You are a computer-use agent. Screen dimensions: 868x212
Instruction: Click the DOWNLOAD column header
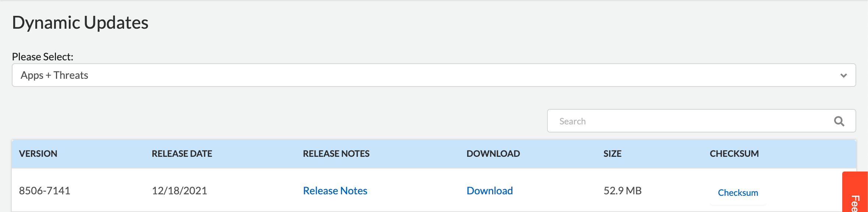tap(493, 153)
